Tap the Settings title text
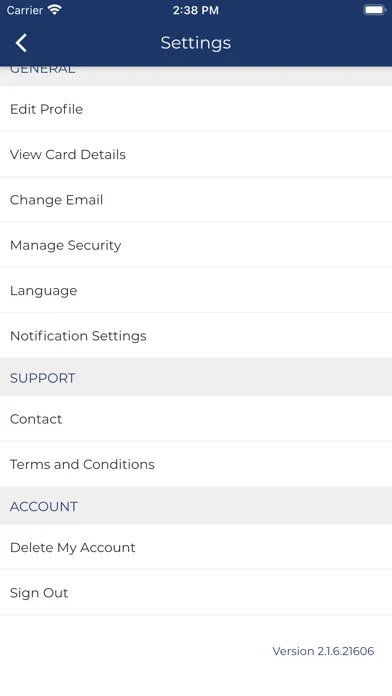 tap(196, 43)
